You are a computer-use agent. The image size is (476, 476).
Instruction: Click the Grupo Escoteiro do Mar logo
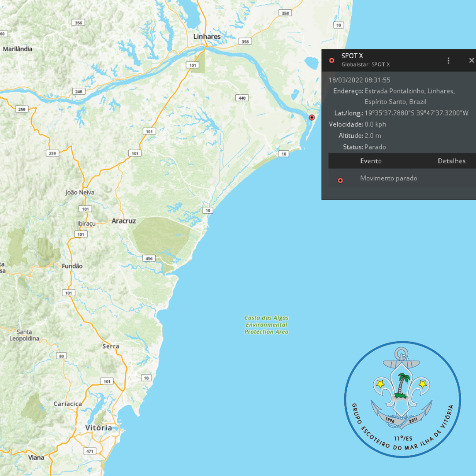402,399
